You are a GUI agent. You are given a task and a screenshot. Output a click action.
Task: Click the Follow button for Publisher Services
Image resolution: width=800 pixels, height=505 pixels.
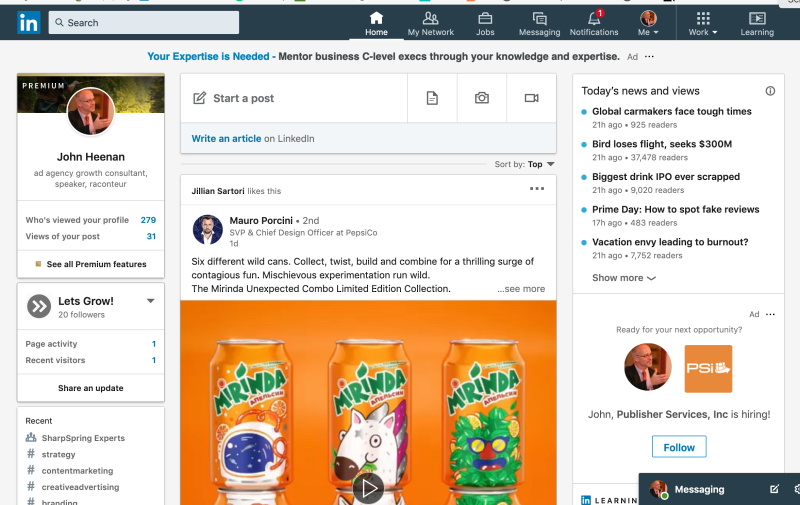(x=679, y=447)
